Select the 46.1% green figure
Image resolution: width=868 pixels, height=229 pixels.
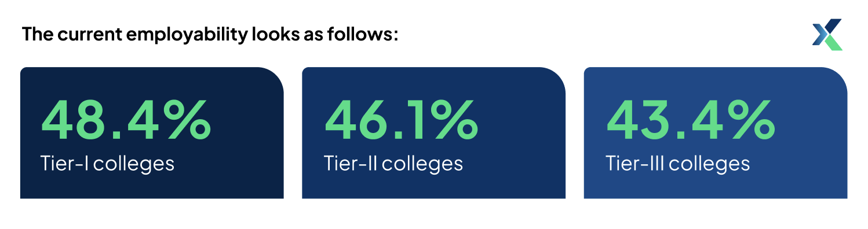pos(402,120)
